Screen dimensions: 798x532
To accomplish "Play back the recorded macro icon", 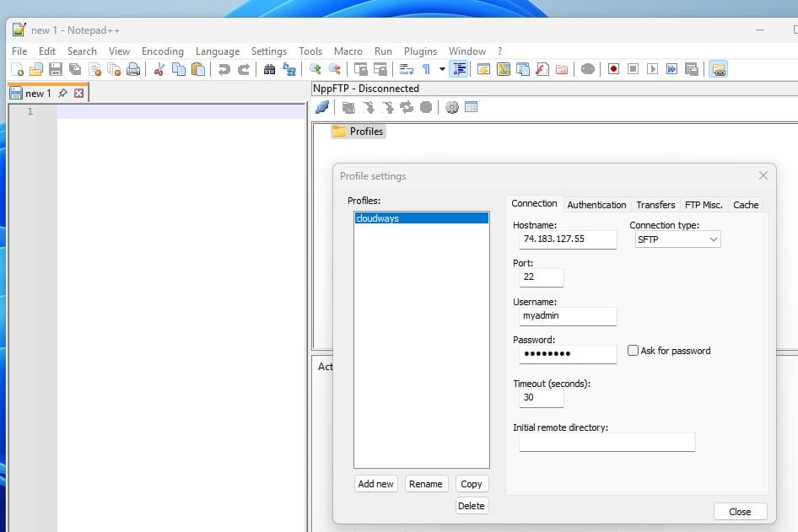I will click(x=652, y=69).
